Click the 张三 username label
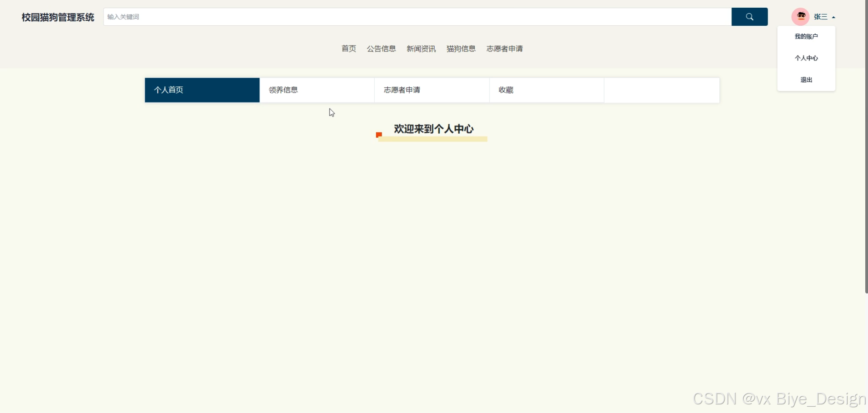This screenshot has height=413, width=868. click(821, 17)
